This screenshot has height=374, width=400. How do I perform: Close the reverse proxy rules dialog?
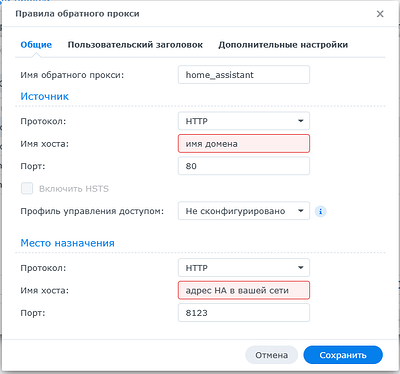coord(380,14)
